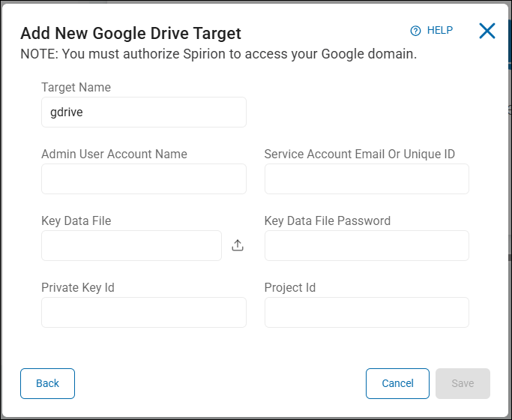The height and width of the screenshot is (420, 512).
Task: Click the Key Data File label text
Action: [76, 221]
